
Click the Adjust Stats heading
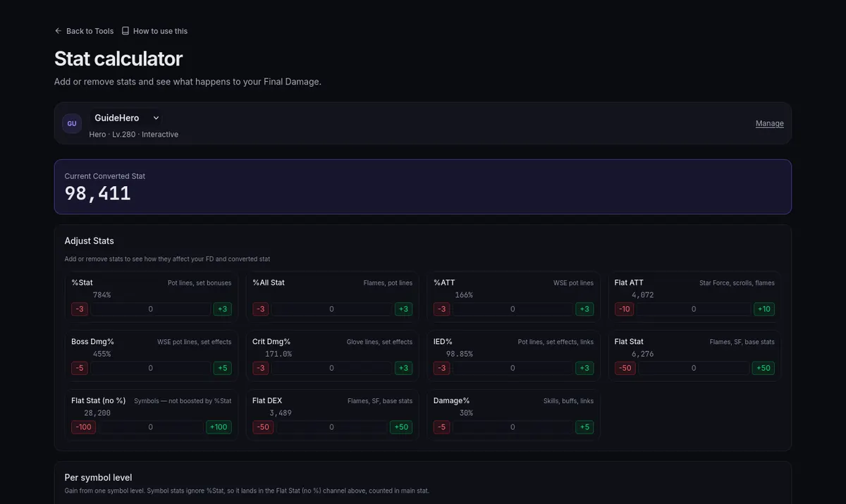coord(89,241)
